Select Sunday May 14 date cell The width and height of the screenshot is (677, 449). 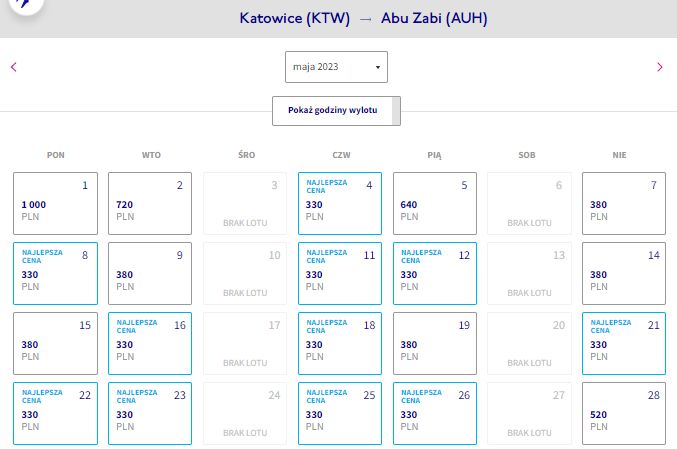pos(624,273)
